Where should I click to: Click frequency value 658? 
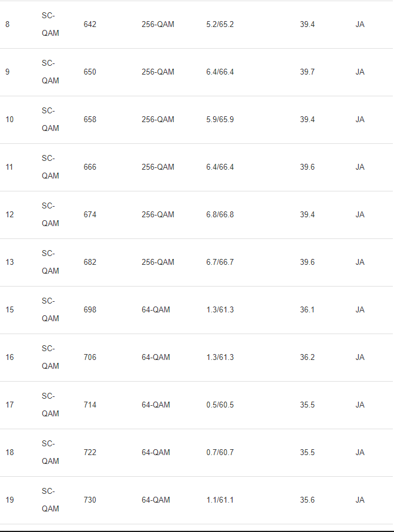[90, 120]
